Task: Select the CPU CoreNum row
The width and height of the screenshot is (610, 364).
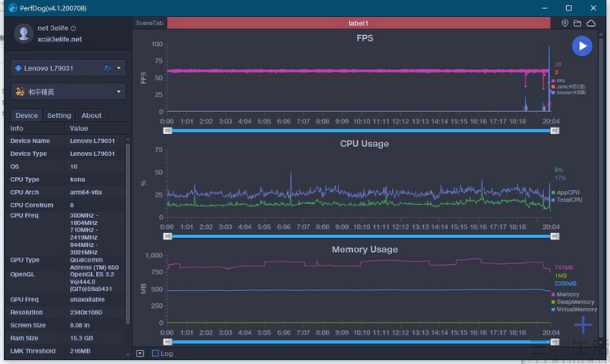Action: (x=65, y=205)
